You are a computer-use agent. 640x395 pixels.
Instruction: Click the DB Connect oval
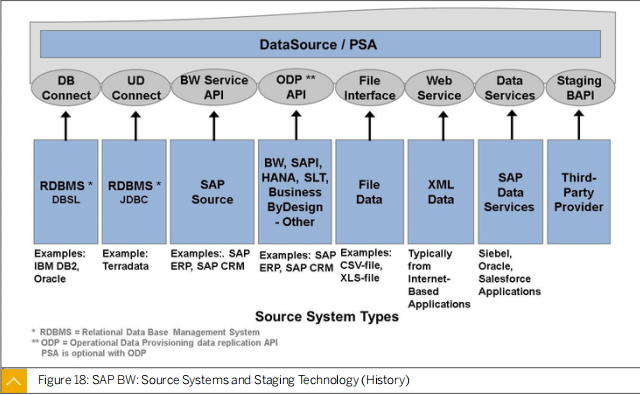pyautogui.click(x=66, y=88)
